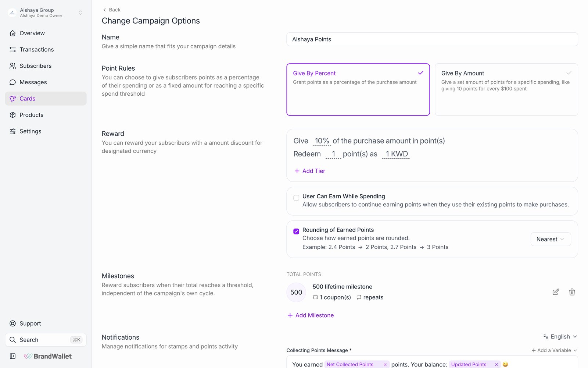Click the Alshaya Group avatar
Image resolution: width=588 pixels, height=368 pixels.
(x=12, y=13)
